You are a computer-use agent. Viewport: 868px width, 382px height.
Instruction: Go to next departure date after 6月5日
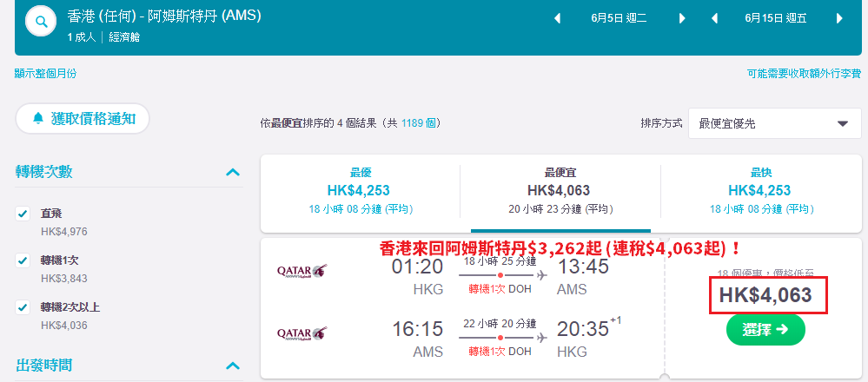tap(682, 18)
